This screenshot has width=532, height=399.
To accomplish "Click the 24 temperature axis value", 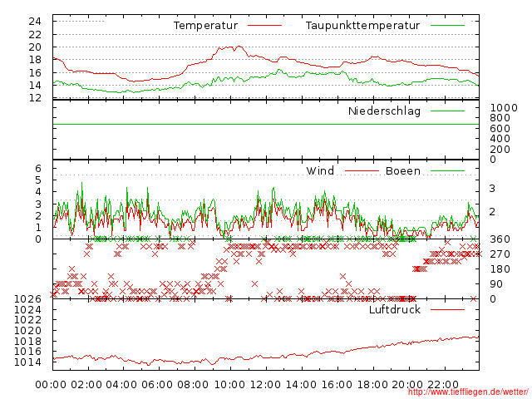I will click(35, 21).
